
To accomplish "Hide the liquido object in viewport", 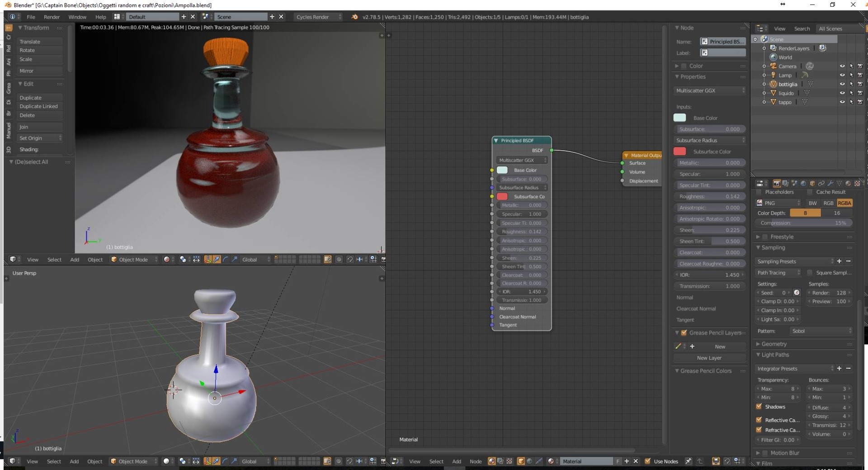I will [x=842, y=93].
